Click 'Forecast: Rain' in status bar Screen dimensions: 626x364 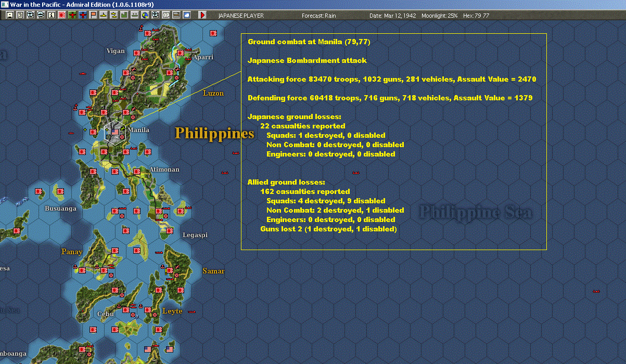click(319, 16)
